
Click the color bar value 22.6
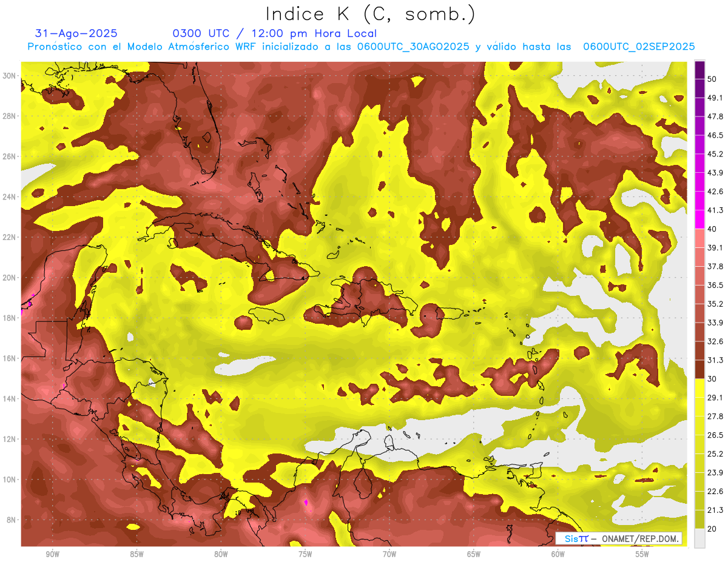pos(715,492)
